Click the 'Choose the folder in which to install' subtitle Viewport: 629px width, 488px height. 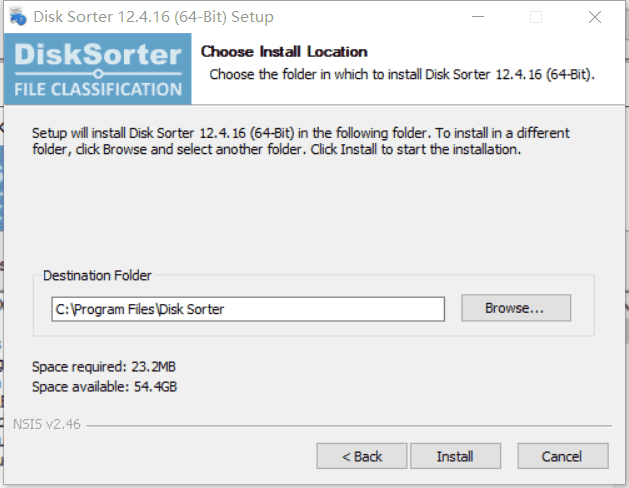(402, 75)
